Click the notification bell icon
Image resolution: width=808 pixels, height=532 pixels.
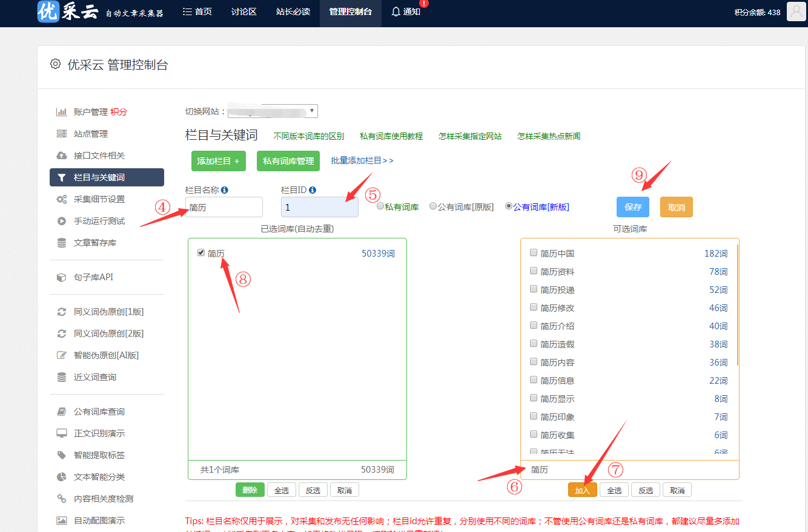pos(396,11)
